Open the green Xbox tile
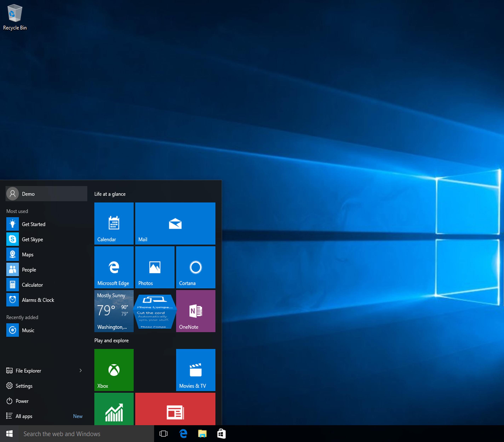The image size is (504, 442). pyautogui.click(x=114, y=370)
